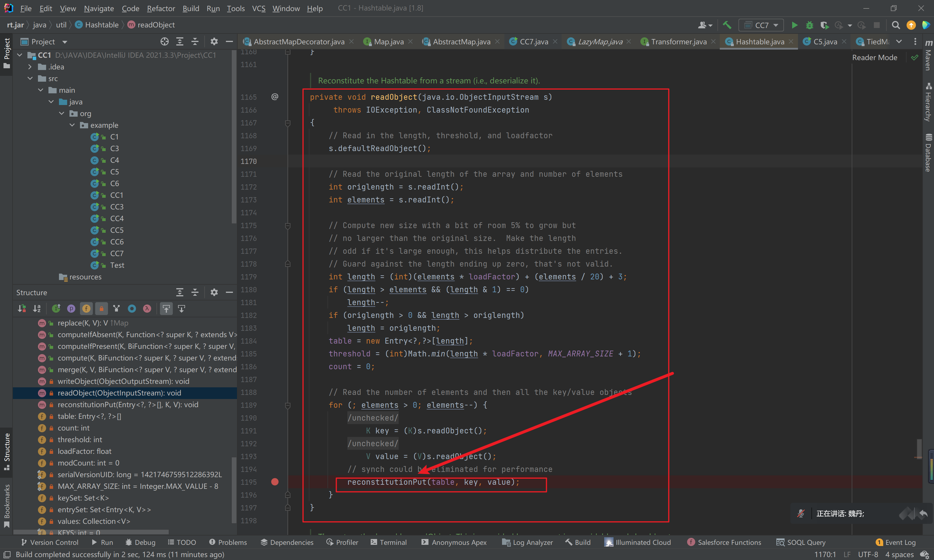Image resolution: width=934 pixels, height=560 pixels.
Task: Open Structure panel settings gear
Action: [x=214, y=293]
